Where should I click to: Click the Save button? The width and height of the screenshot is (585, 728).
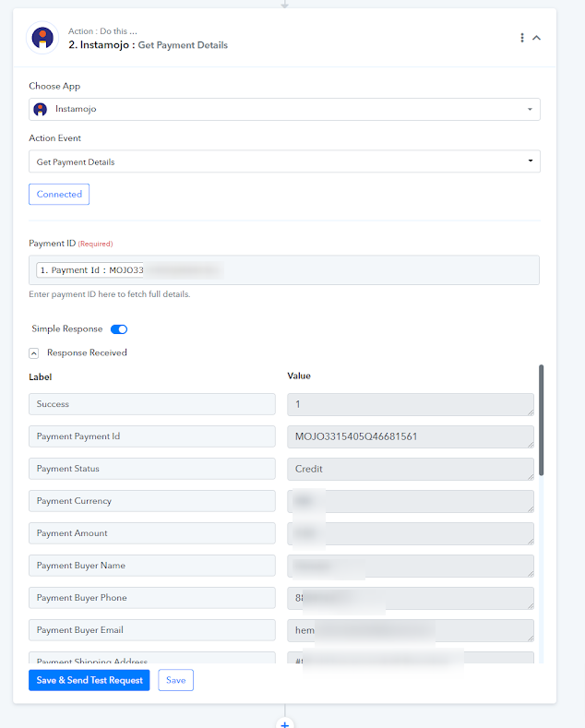click(175, 680)
